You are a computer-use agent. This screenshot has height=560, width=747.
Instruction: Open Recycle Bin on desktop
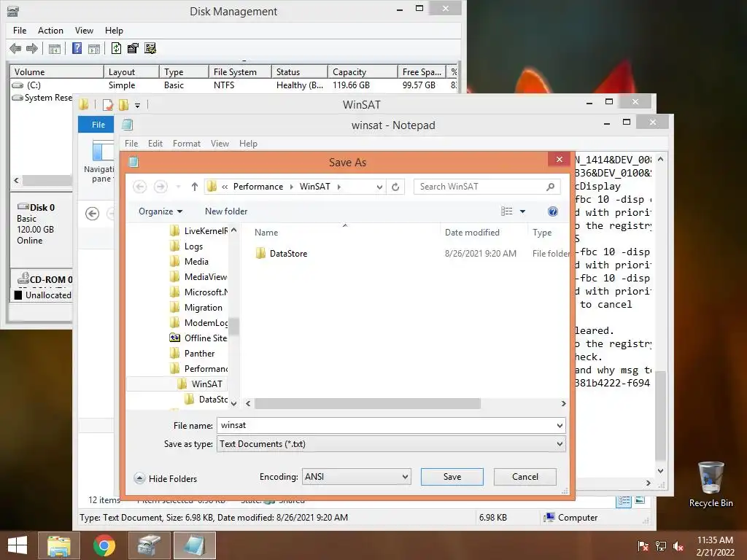click(711, 484)
